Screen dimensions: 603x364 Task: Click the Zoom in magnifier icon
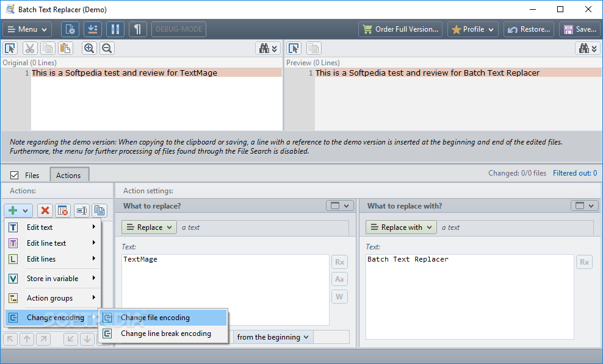click(x=89, y=48)
